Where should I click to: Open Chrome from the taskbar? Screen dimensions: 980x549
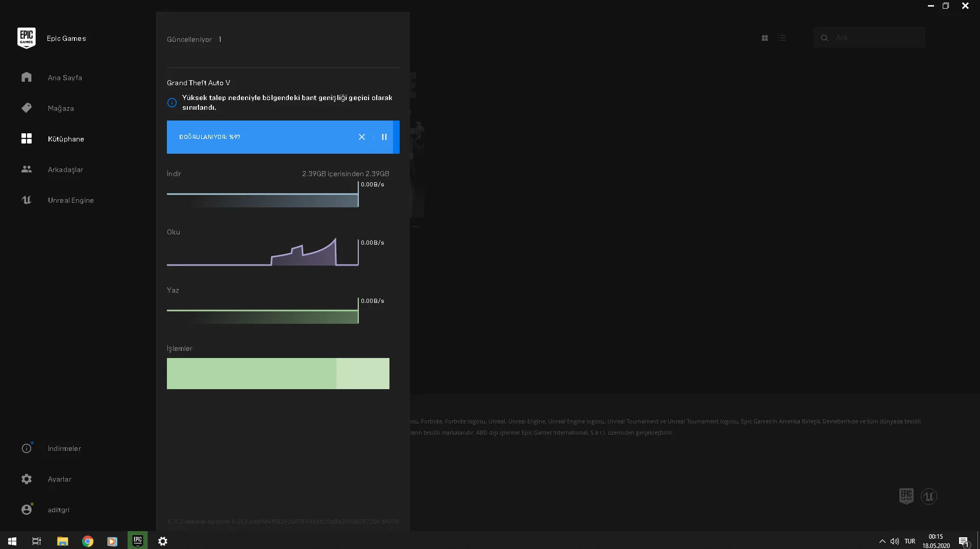pos(88,541)
